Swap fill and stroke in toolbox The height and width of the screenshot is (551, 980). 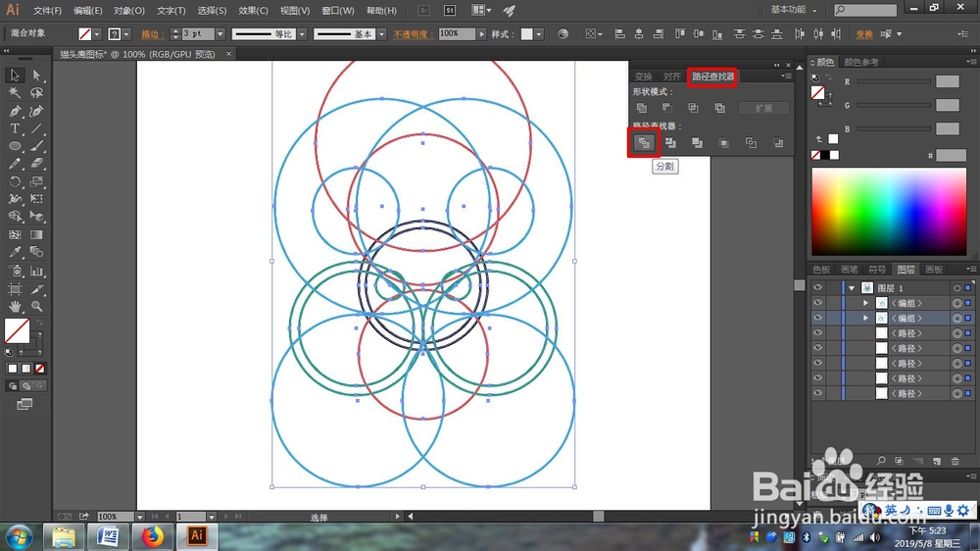coord(39,323)
